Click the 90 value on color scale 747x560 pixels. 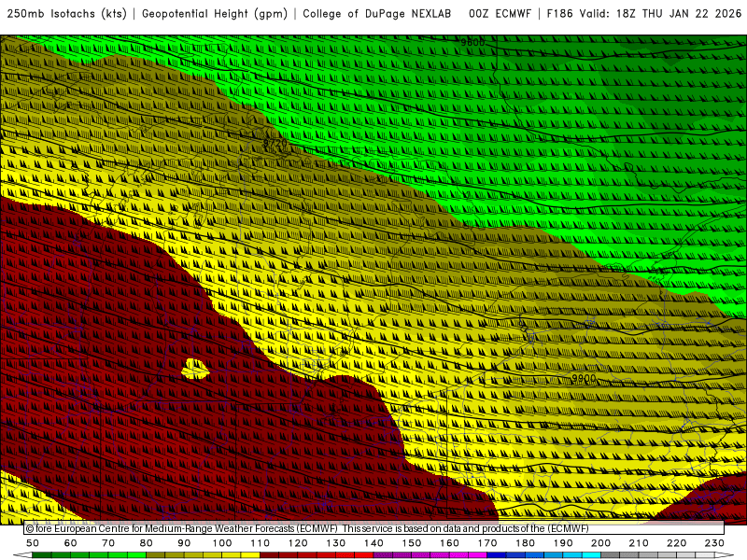click(184, 543)
